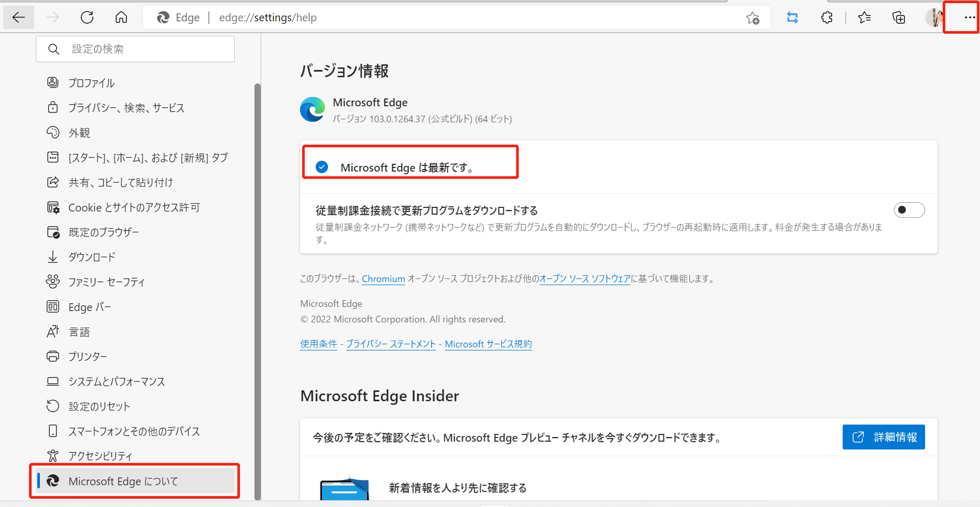The image size is (980, 507).
Task: Open the Microsoft サービス規約 link
Action: point(488,344)
